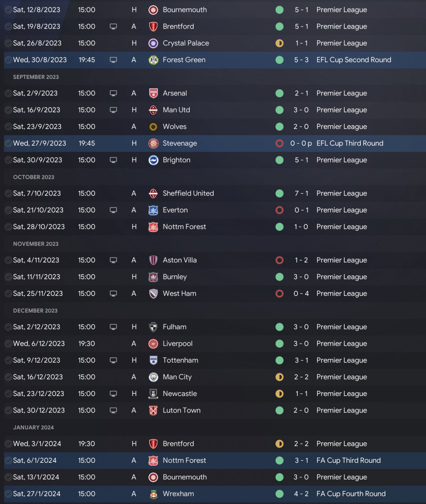The image size is (426, 504).
Task: Open the Liverpool team link
Action: pyautogui.click(x=177, y=344)
